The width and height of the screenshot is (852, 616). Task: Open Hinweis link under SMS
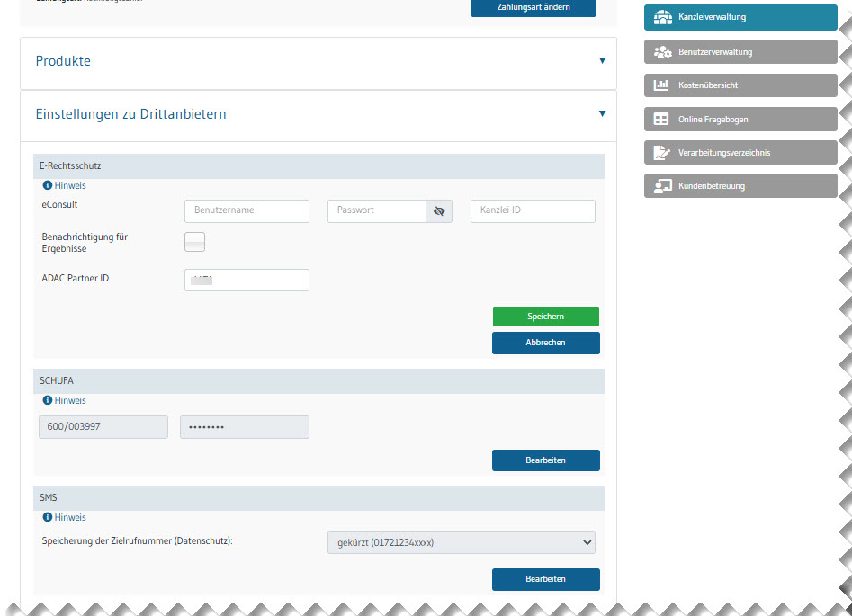(x=70, y=518)
